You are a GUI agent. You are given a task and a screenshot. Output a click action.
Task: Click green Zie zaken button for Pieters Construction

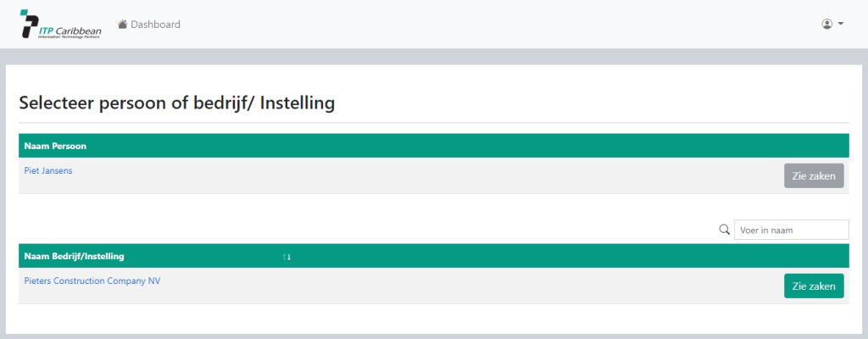click(x=814, y=286)
